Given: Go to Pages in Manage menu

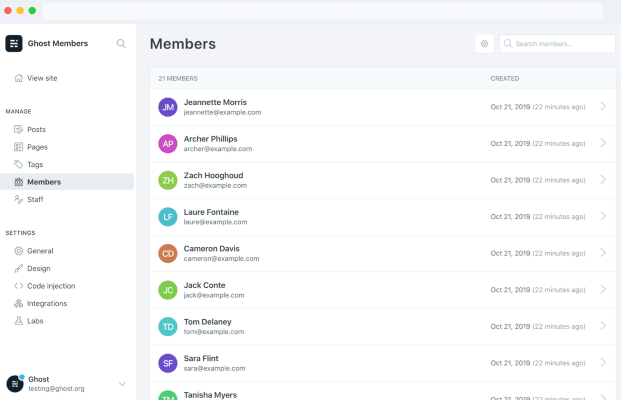Looking at the screenshot, I should coord(37,147).
